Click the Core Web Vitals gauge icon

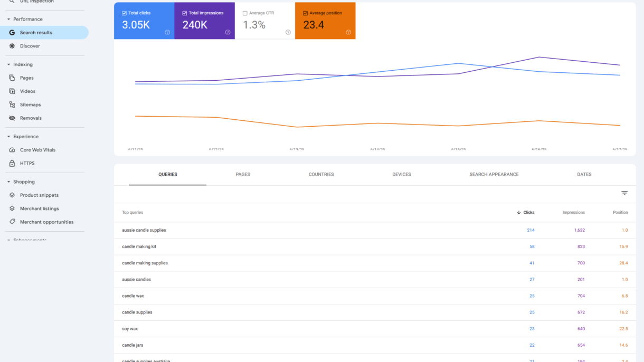point(12,150)
